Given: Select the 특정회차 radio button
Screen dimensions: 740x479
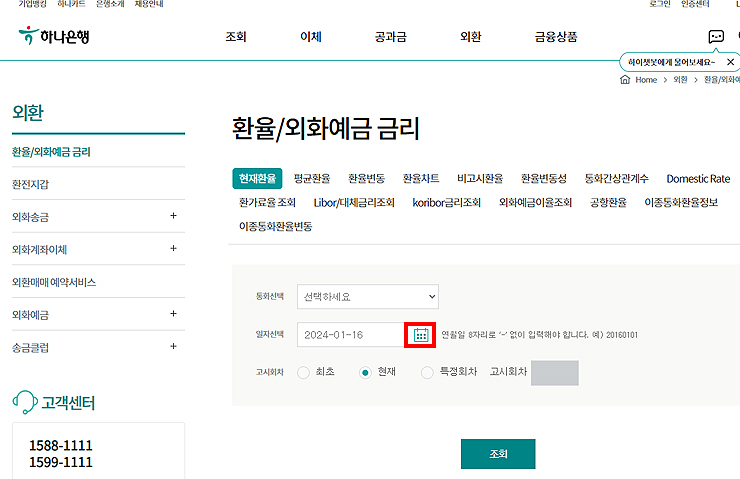Looking at the screenshot, I should tap(427, 372).
